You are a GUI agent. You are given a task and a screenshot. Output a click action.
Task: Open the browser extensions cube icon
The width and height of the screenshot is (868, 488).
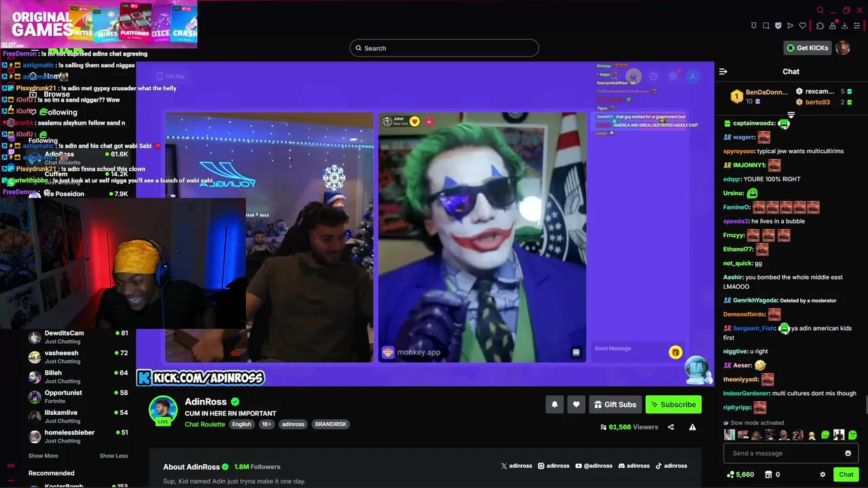(x=820, y=26)
